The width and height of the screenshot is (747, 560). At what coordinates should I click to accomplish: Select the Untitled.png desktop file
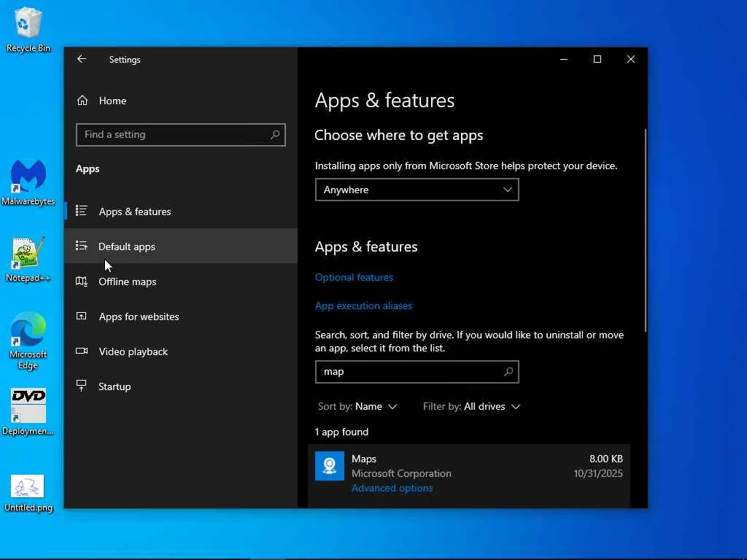pyautogui.click(x=28, y=494)
